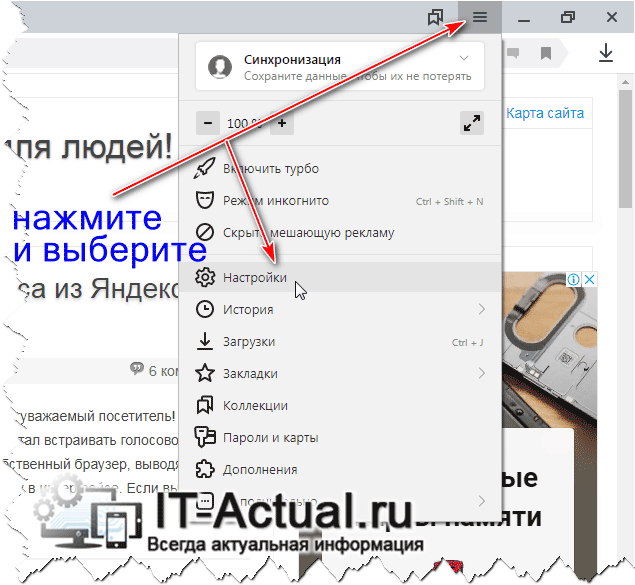The width and height of the screenshot is (635, 585).
Task: Click the Downloads arrow icon in the menu
Action: [x=205, y=341]
